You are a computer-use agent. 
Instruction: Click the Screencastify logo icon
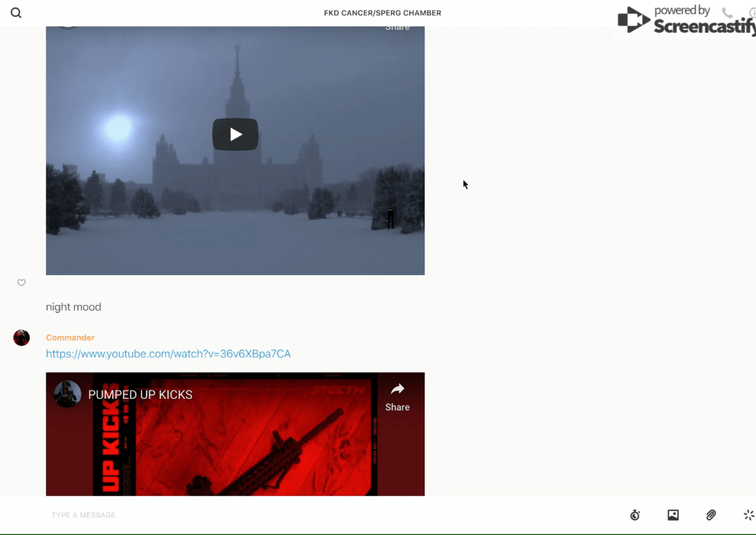(634, 21)
